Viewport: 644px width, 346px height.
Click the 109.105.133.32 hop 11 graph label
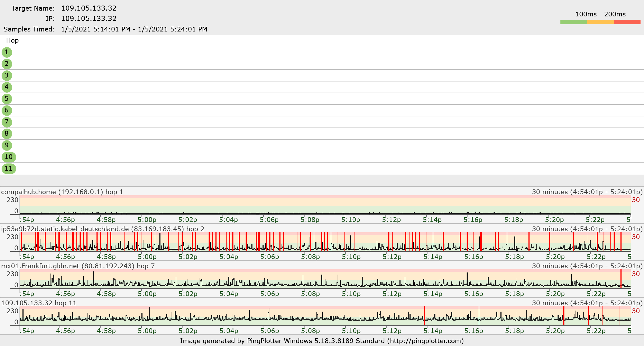click(39, 303)
